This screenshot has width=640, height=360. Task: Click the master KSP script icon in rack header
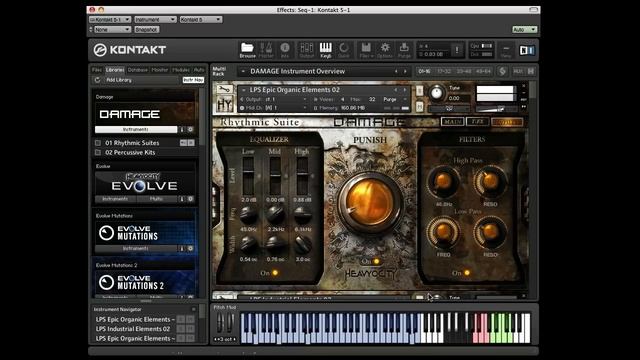[x=502, y=71]
